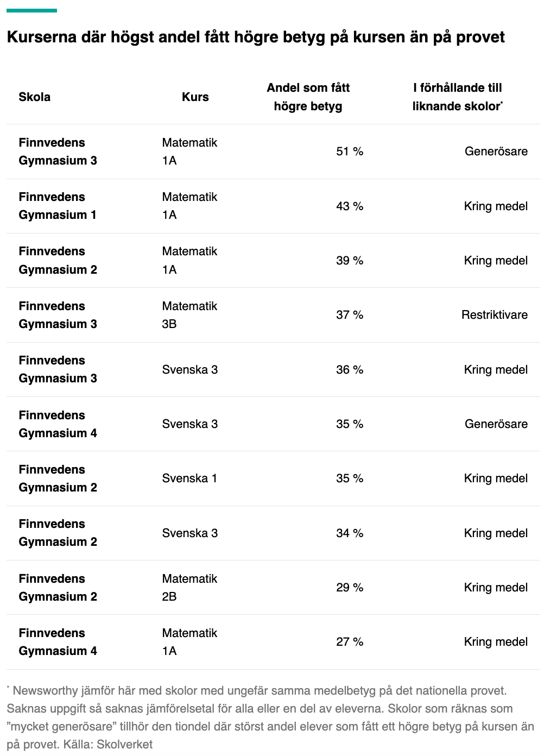Image resolution: width=544 pixels, height=756 pixels.
Task: Click the "Matematik 3B" course cell
Action: [x=189, y=315]
